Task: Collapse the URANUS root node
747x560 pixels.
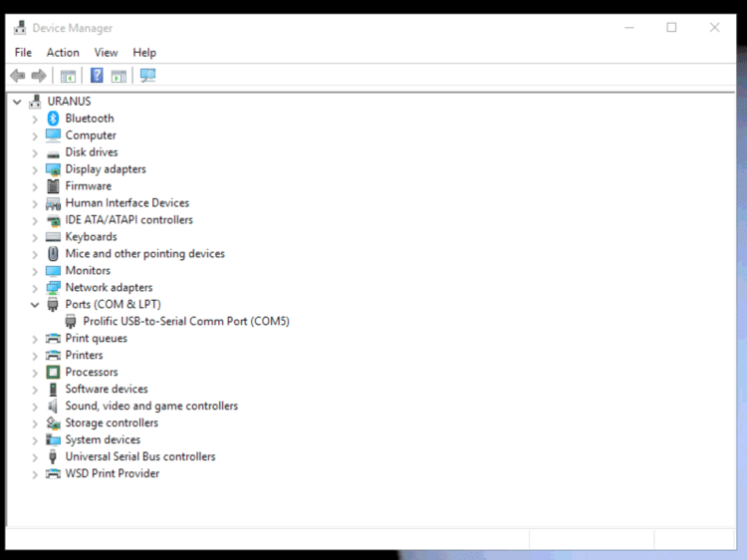Action: [x=17, y=102]
